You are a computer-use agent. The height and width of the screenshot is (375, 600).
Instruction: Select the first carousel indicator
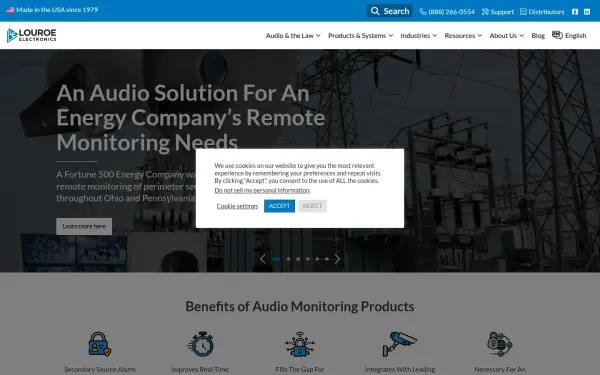pos(276,259)
